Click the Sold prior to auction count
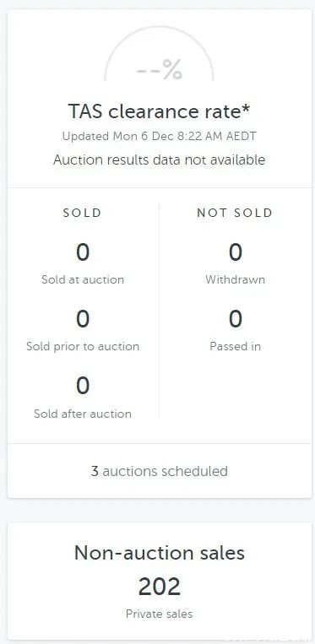The height and width of the screenshot is (644, 315). (83, 319)
